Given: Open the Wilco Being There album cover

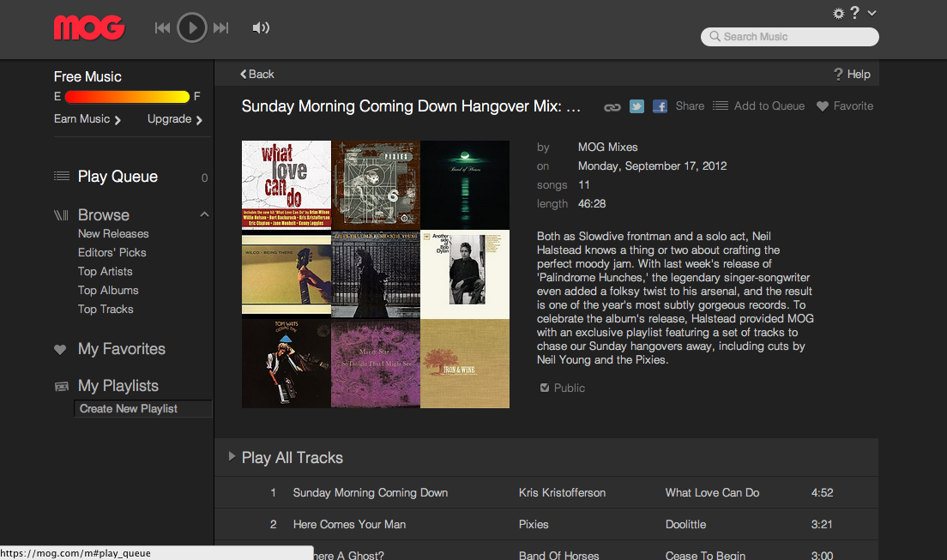Looking at the screenshot, I should tap(287, 274).
